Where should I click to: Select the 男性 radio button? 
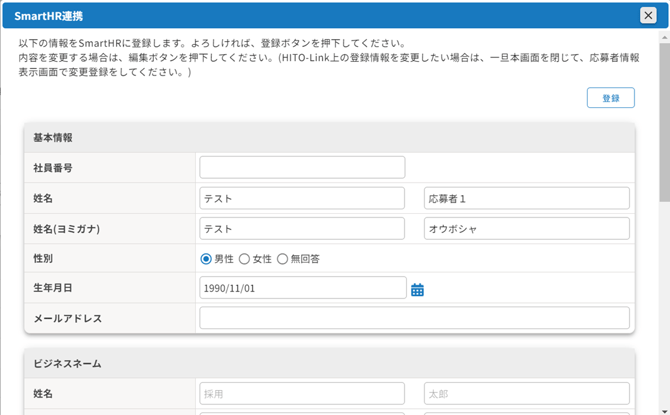tap(206, 259)
